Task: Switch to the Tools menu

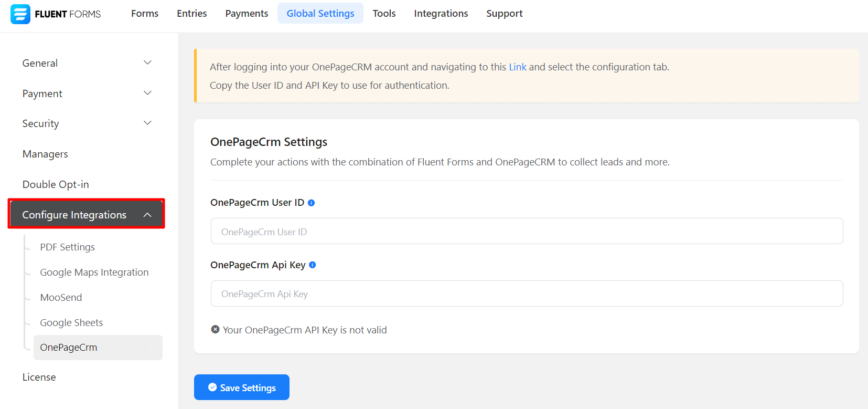Action: pos(384,14)
